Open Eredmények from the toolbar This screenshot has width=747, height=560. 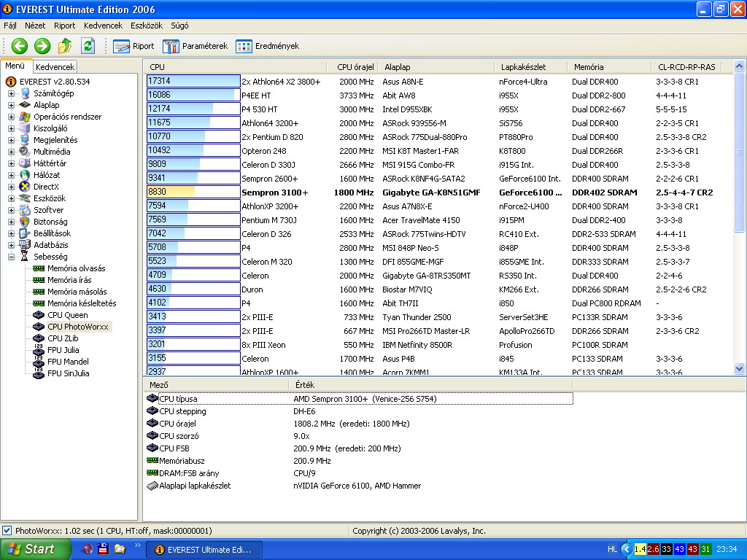pyautogui.click(x=267, y=46)
